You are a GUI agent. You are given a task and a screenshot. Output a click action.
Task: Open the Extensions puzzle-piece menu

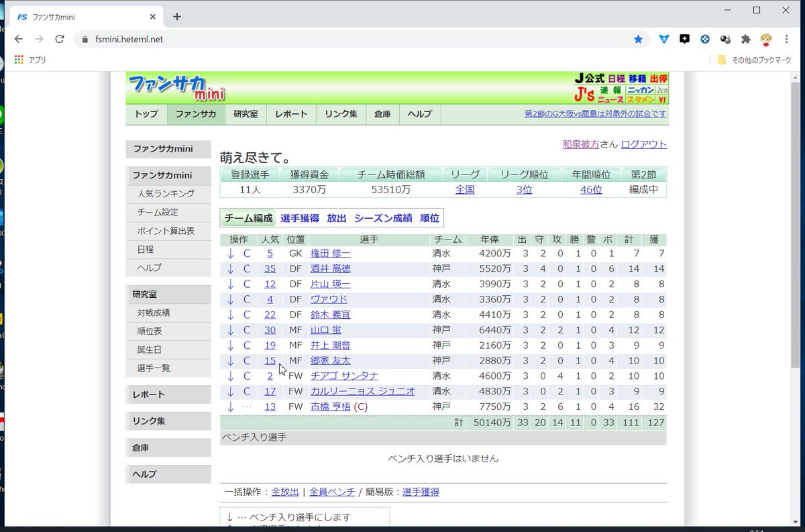click(x=745, y=39)
